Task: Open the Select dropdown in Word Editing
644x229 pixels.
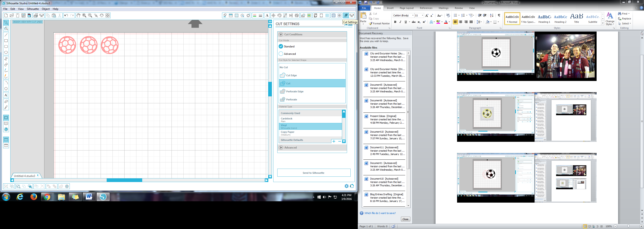Action: [624, 23]
